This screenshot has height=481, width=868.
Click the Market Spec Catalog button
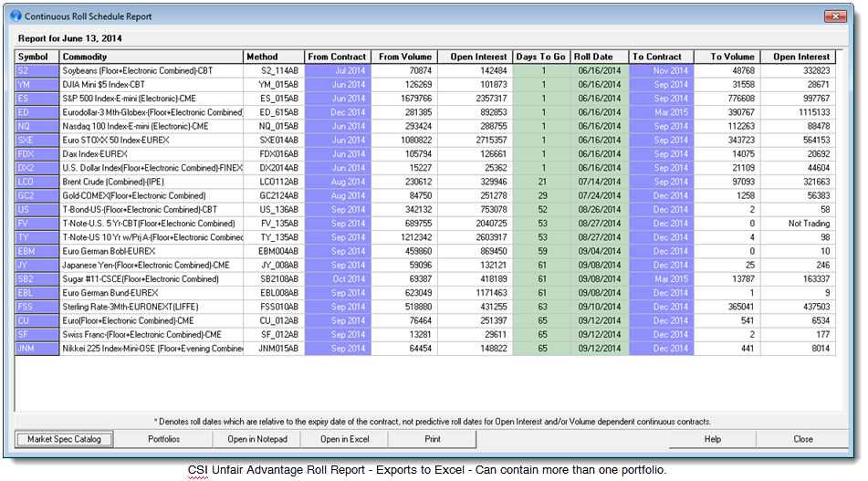click(64, 439)
